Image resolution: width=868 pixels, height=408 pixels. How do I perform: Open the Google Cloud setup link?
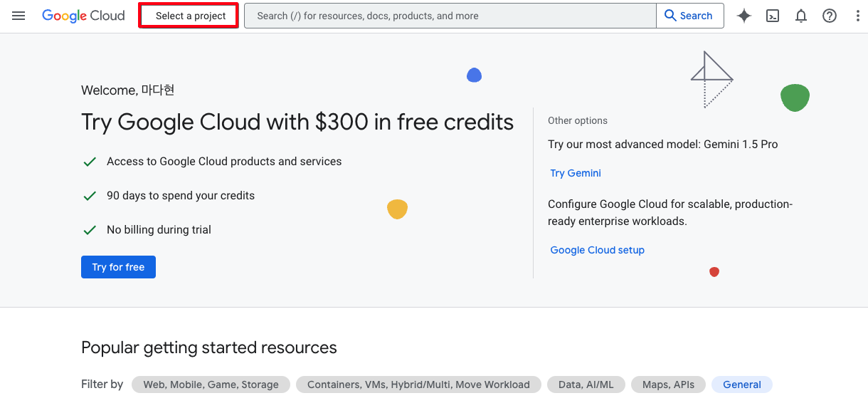coord(598,250)
